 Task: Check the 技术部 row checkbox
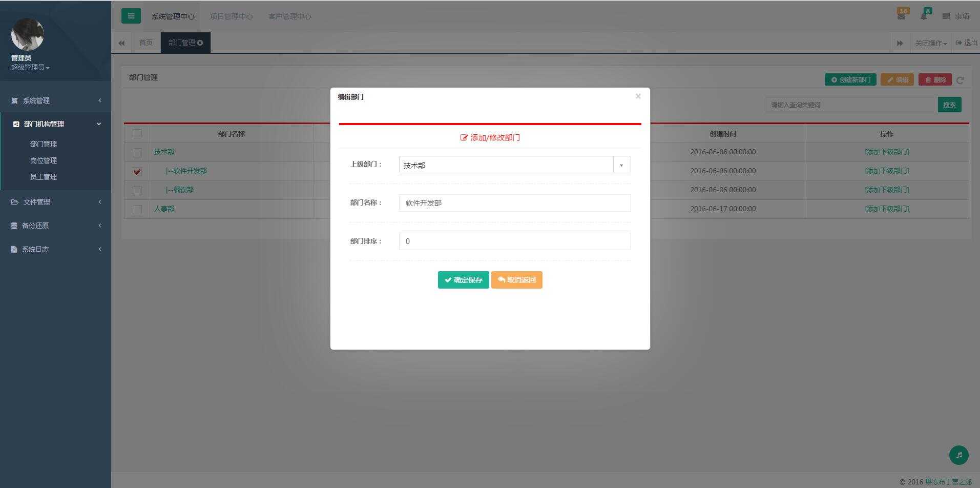(137, 152)
